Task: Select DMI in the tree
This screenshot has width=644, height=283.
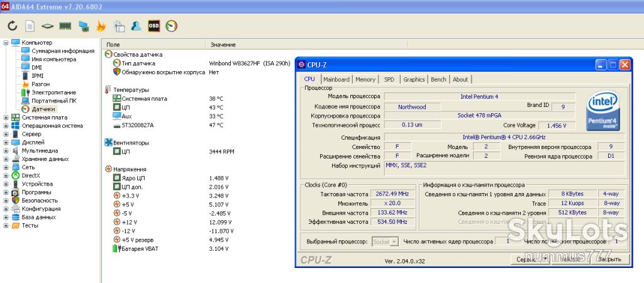Action: 36,67
